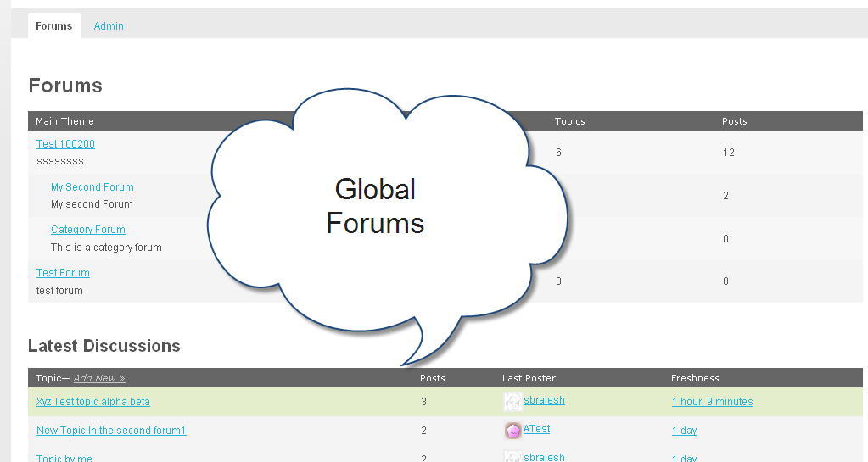Viewport: 868px width, 462px height.
Task: Click topics count 0 for Test Forum
Action: pos(558,281)
